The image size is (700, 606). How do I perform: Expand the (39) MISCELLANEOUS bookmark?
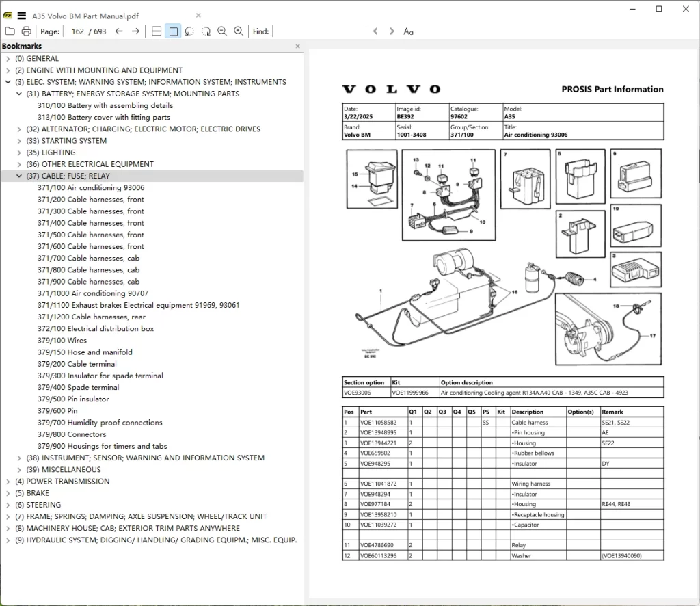[x=18, y=470]
